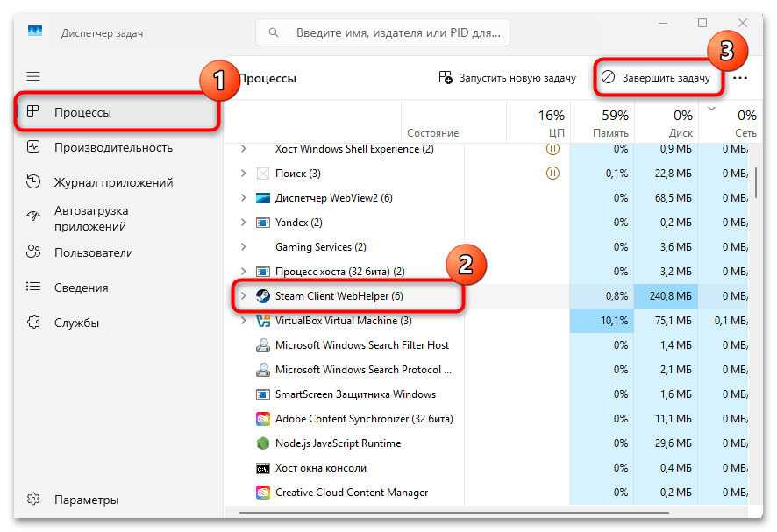
Task: Open the Журнал приложений section
Action: [113, 182]
